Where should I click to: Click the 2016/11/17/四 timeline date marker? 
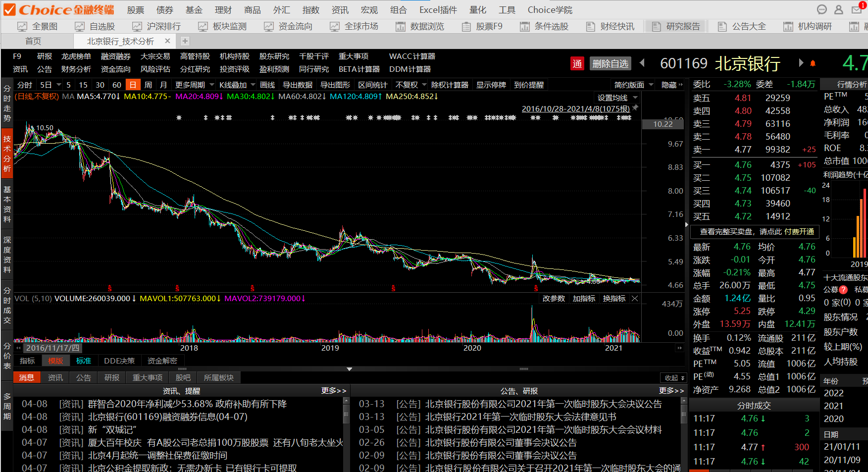(x=52, y=348)
